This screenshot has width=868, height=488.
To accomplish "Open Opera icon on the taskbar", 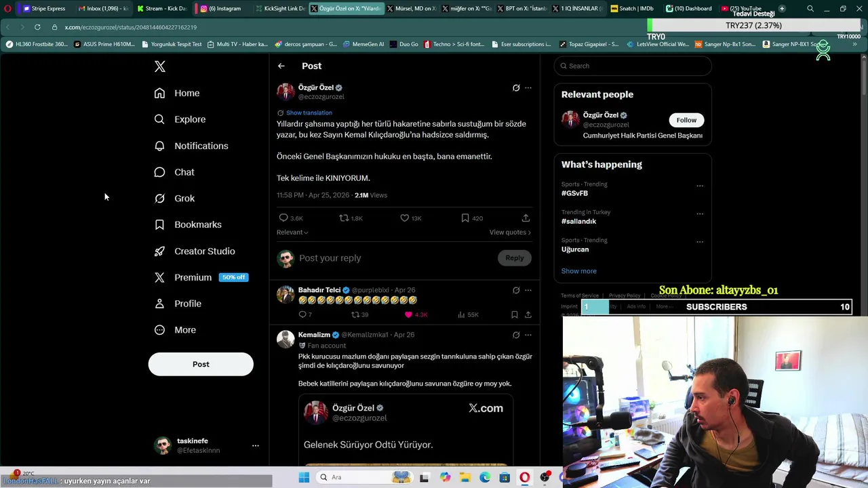I will pos(524,477).
